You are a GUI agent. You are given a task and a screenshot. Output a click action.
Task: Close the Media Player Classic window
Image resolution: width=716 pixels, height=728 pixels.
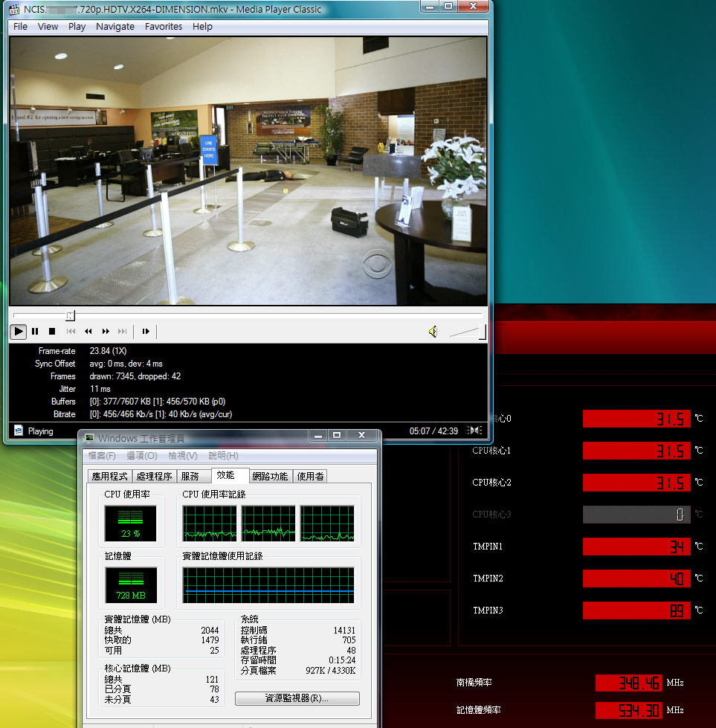point(473,7)
